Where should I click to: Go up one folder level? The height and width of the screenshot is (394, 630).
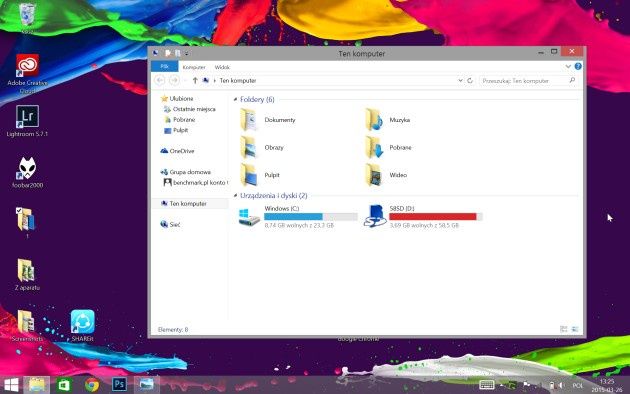[195, 80]
